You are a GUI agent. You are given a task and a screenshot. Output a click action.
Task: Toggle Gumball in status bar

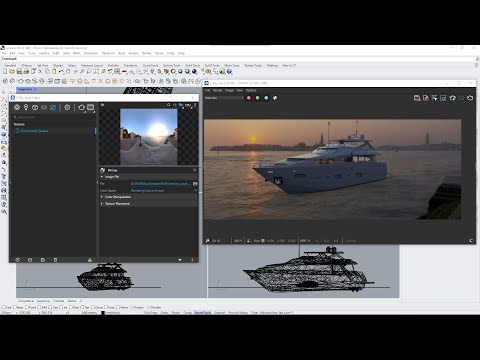coord(219,313)
